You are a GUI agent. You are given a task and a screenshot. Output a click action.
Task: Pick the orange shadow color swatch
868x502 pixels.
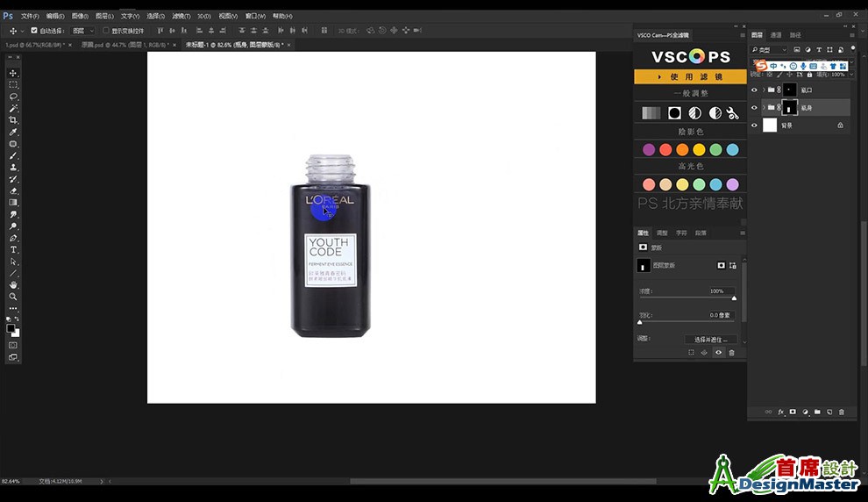682,149
